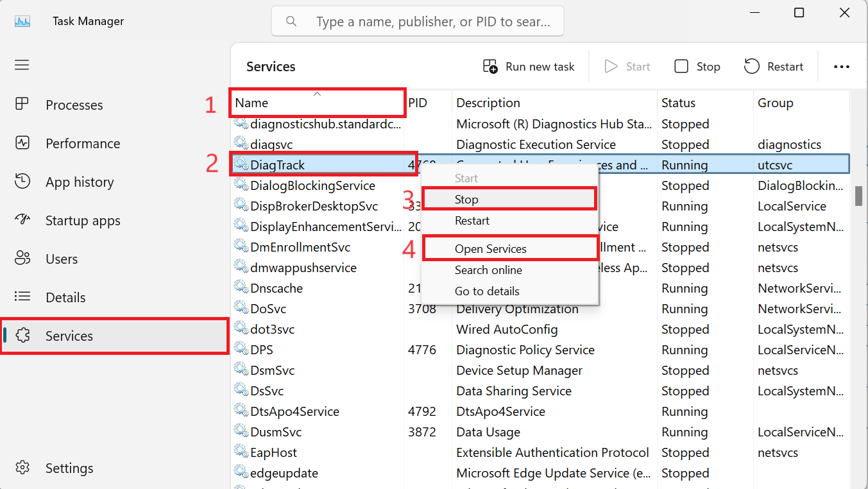Click the Run new task button

point(529,67)
